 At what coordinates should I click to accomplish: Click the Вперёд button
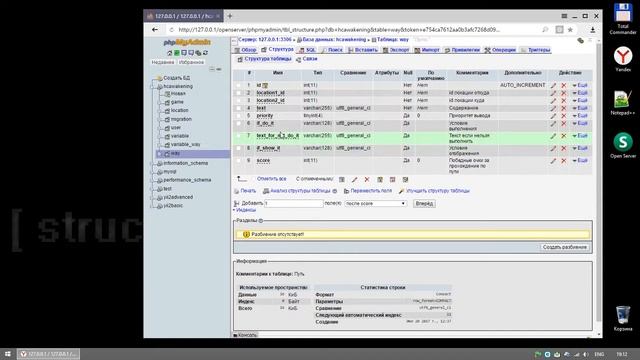pos(424,203)
